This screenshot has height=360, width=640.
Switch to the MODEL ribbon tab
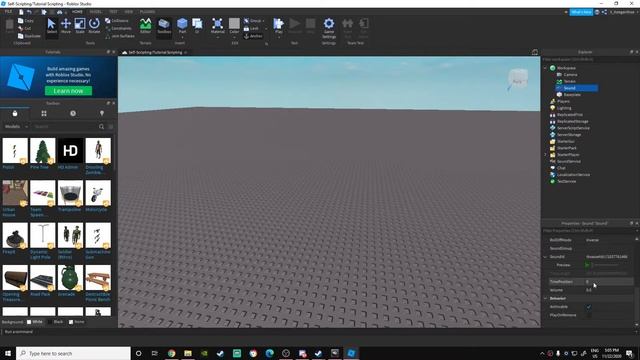(x=96, y=12)
